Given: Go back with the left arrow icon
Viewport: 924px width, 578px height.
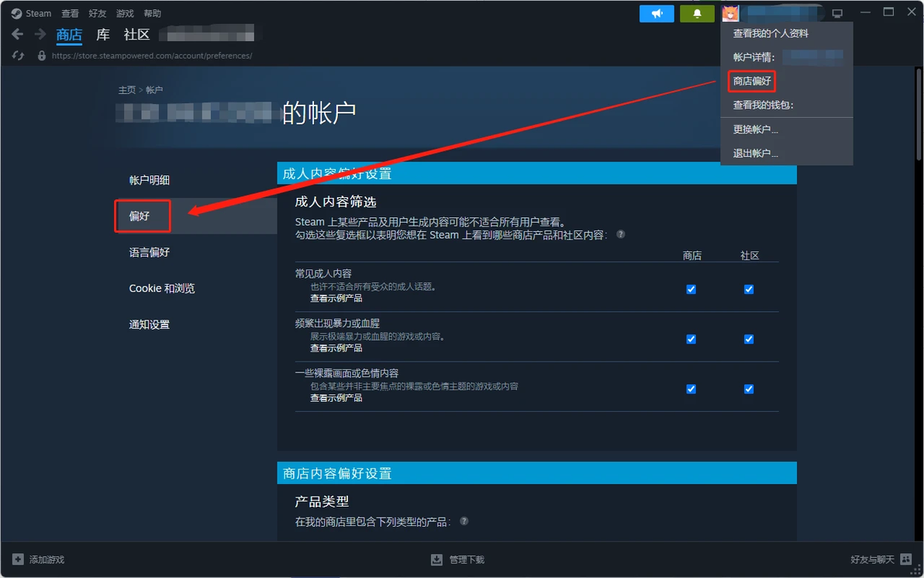Looking at the screenshot, I should tap(18, 34).
